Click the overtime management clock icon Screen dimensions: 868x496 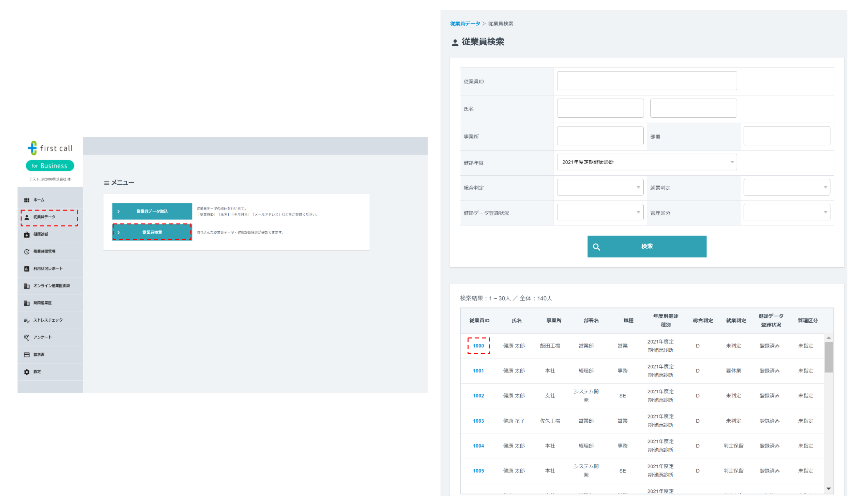click(x=27, y=252)
